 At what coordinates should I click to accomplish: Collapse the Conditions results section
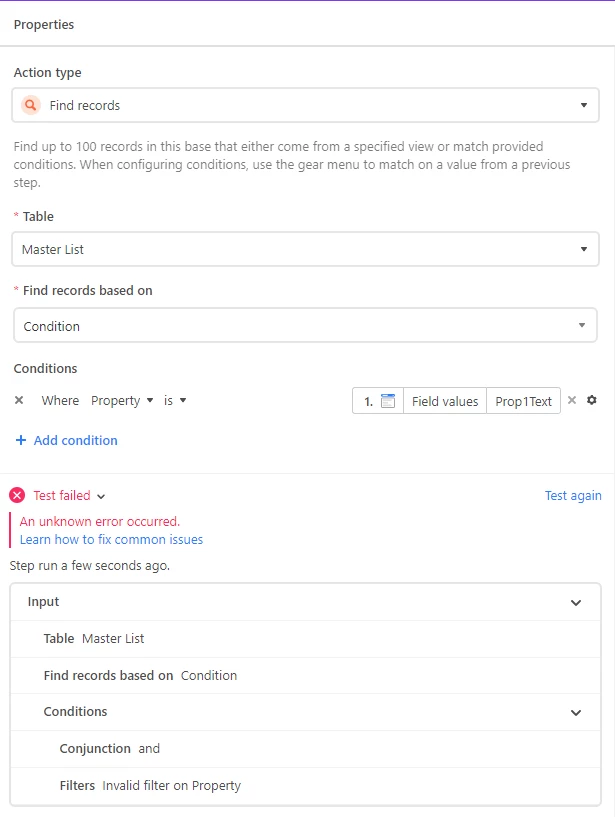point(576,712)
